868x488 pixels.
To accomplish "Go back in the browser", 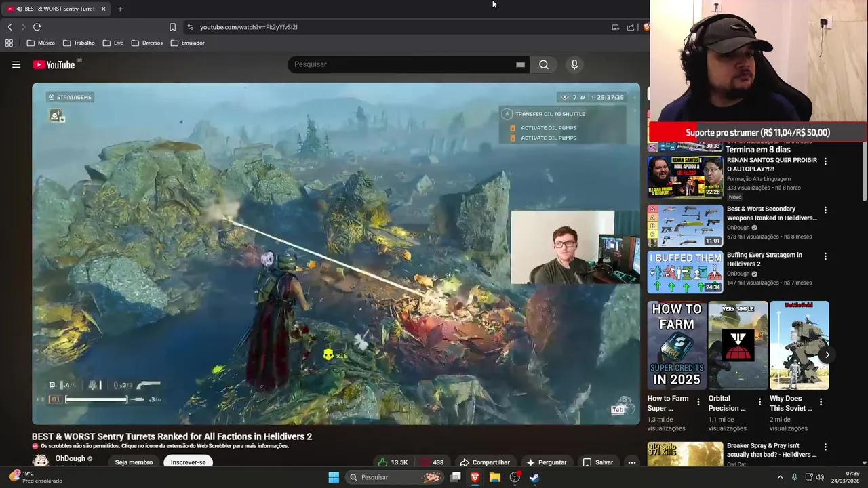I will [9, 27].
